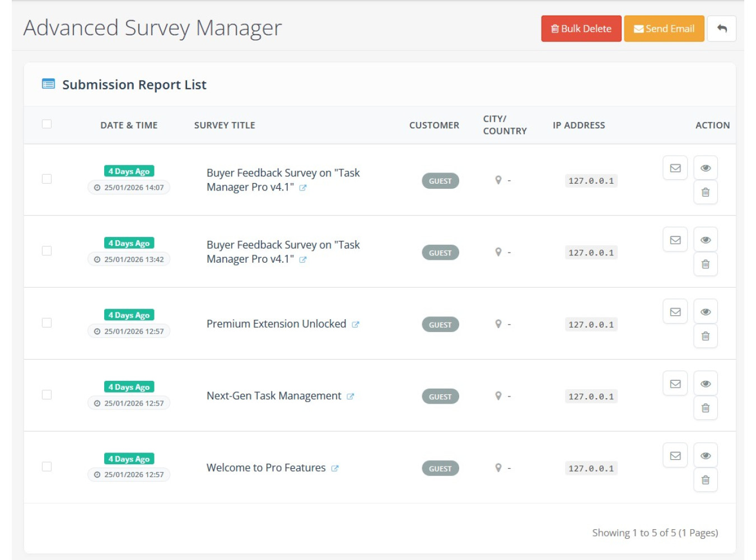Screen dimensions: 756x560
Task: Email the 13:42 submission using envelope icon
Action: click(675, 240)
